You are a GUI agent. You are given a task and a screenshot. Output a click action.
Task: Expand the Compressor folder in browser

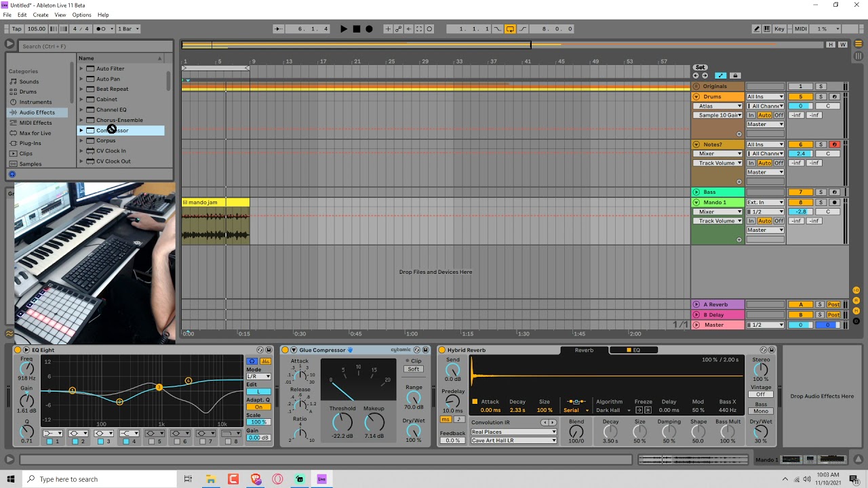(81, 130)
